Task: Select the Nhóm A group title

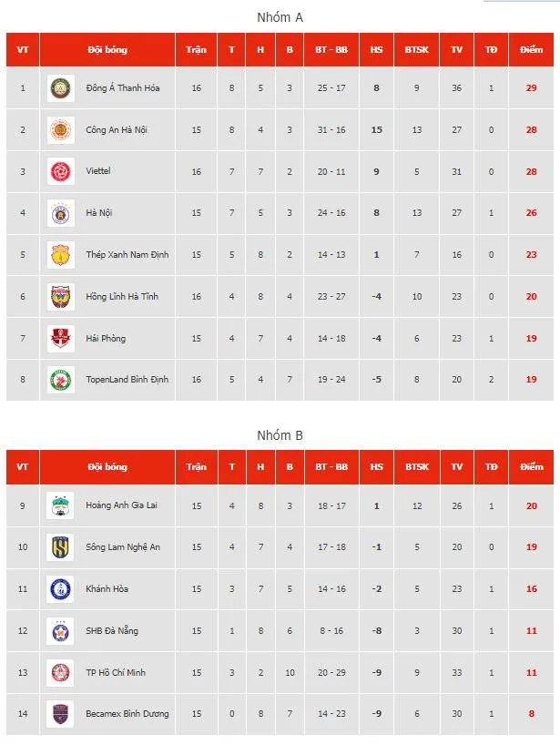Action: point(281,17)
